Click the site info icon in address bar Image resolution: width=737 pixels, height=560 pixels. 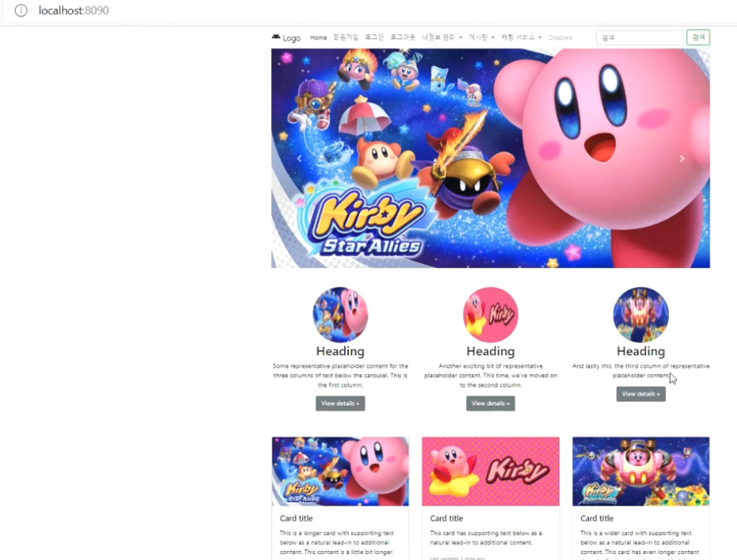point(21,10)
